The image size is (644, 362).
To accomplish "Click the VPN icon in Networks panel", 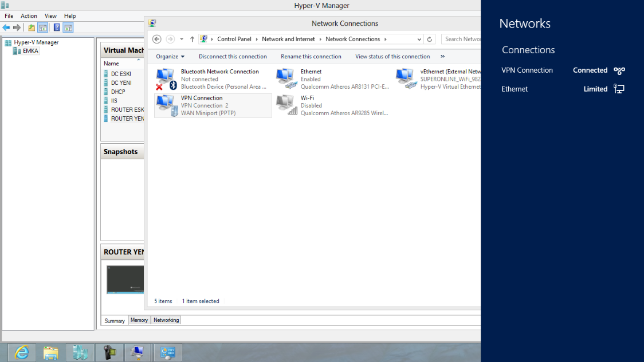I will pyautogui.click(x=619, y=70).
